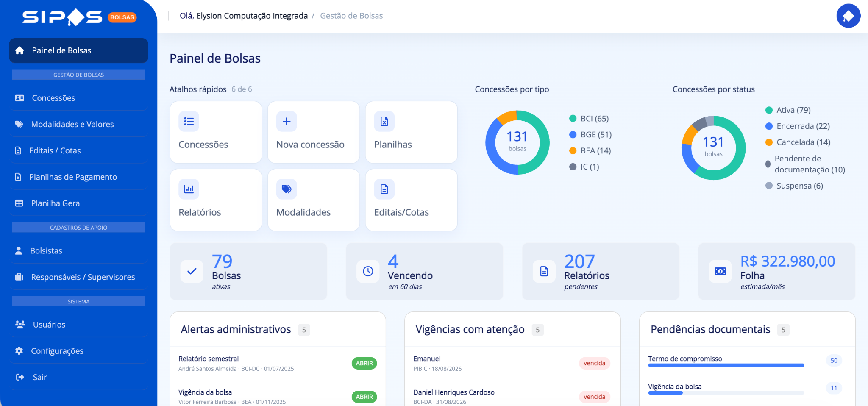Click vencida badge for Daniel Henriques Cardoso
The height and width of the screenshot is (406, 868).
[x=594, y=397]
